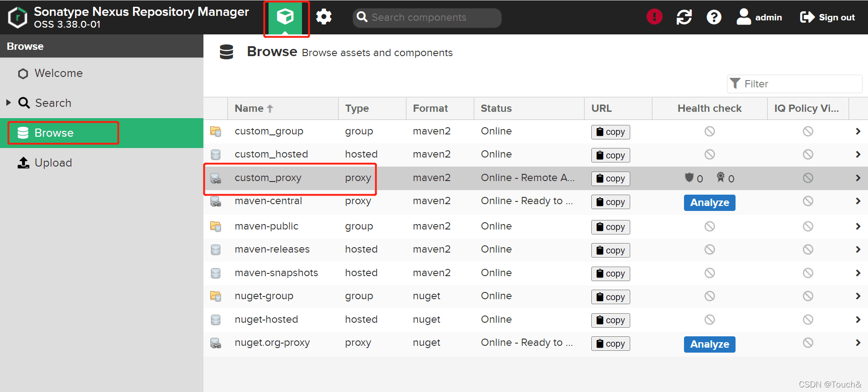The height and width of the screenshot is (392, 868).
Task: Select Browse in the sidebar
Action: tap(102, 133)
